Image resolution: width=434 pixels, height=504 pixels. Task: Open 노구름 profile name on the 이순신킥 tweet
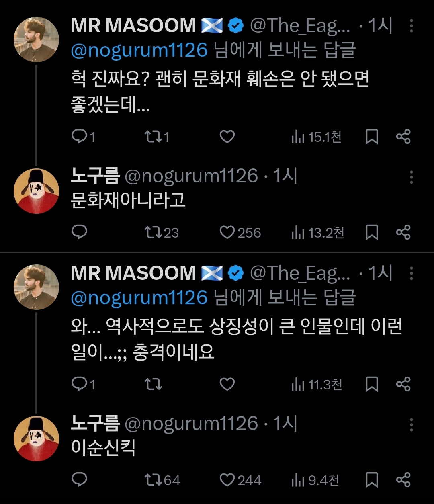point(95,424)
